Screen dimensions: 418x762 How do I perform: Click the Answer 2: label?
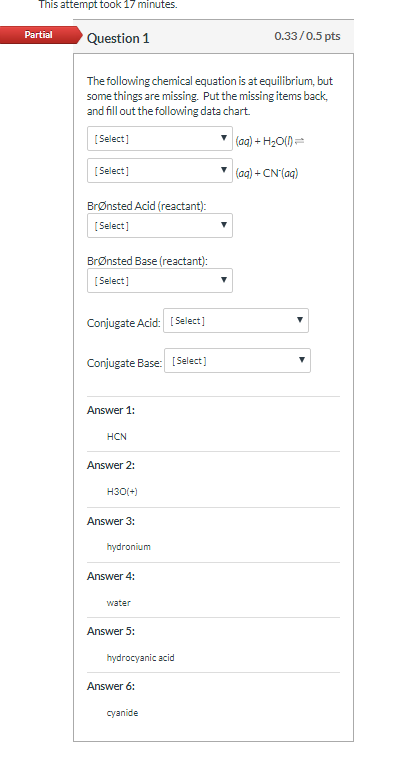[111, 465]
